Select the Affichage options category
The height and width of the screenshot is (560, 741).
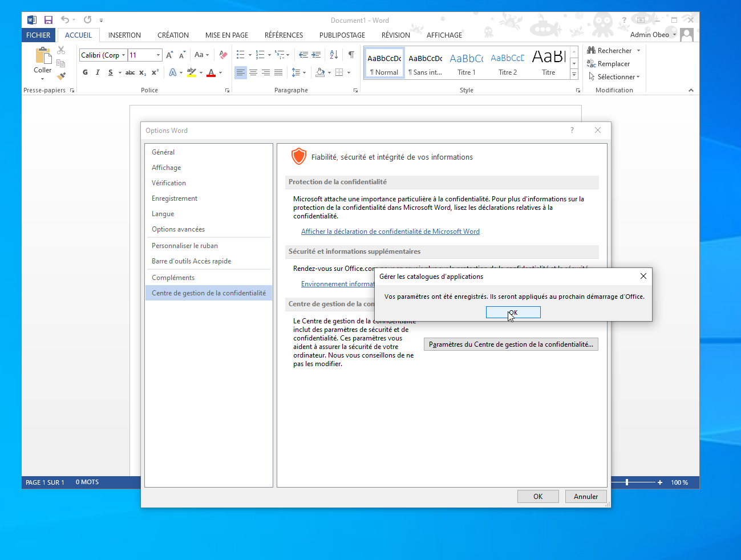(x=209, y=168)
